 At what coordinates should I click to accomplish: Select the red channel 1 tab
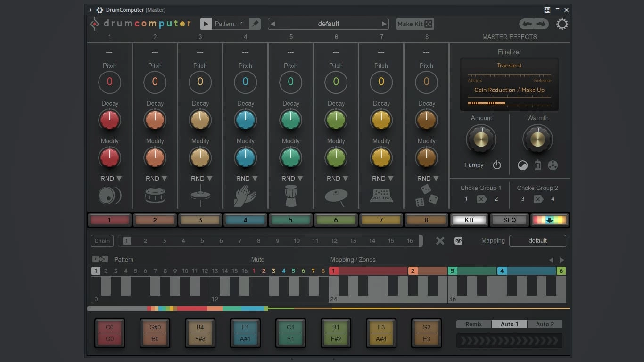point(109,220)
